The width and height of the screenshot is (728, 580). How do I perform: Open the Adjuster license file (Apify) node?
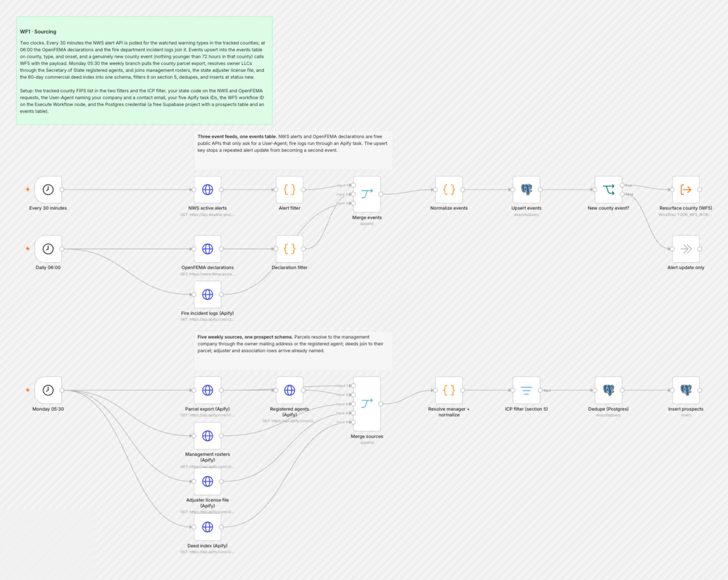click(207, 481)
